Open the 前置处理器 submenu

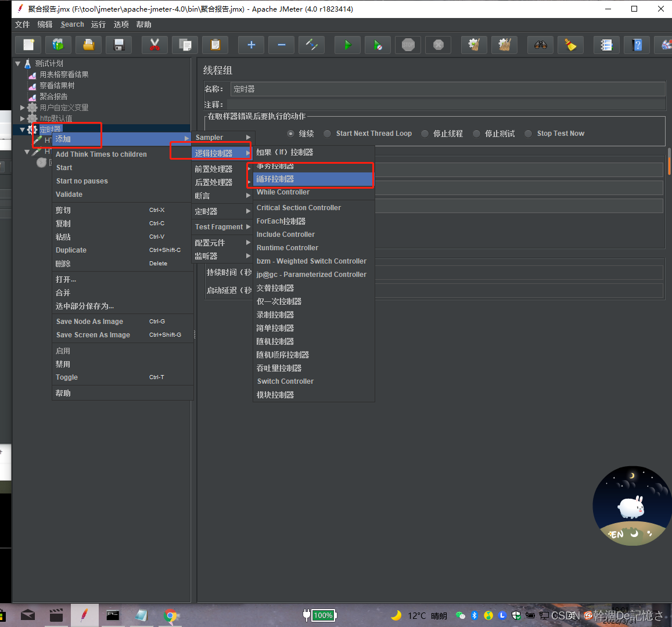[x=223, y=169]
